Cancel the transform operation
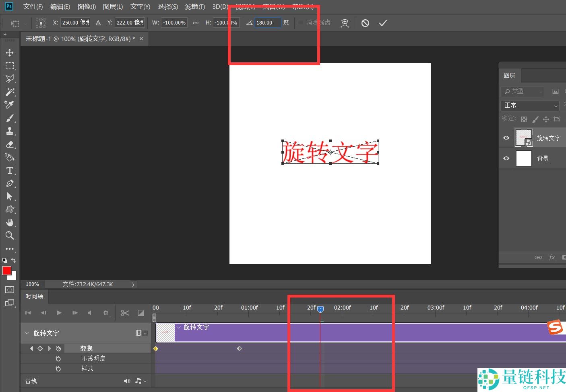Screen dimensions: 566x392 365,23
